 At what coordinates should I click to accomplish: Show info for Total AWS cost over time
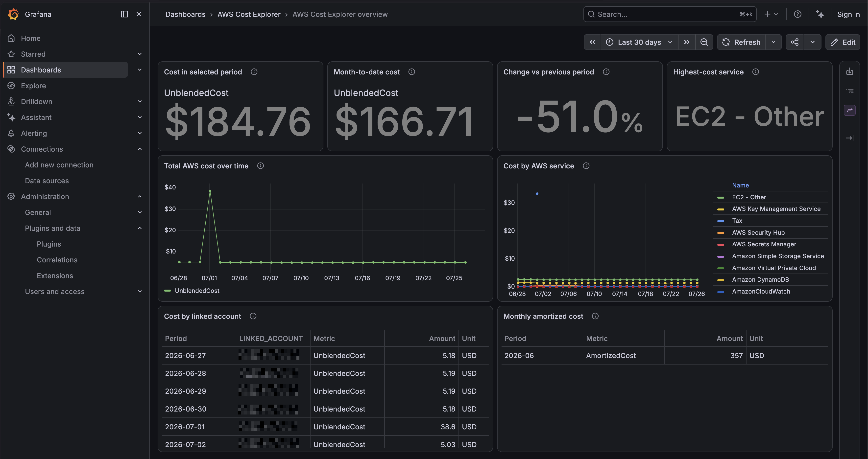coord(261,166)
